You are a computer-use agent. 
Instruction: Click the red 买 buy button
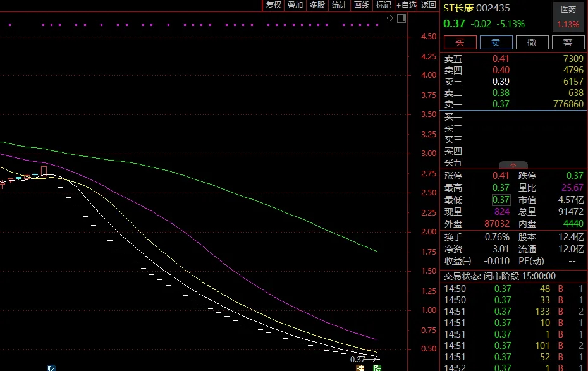pyautogui.click(x=460, y=42)
